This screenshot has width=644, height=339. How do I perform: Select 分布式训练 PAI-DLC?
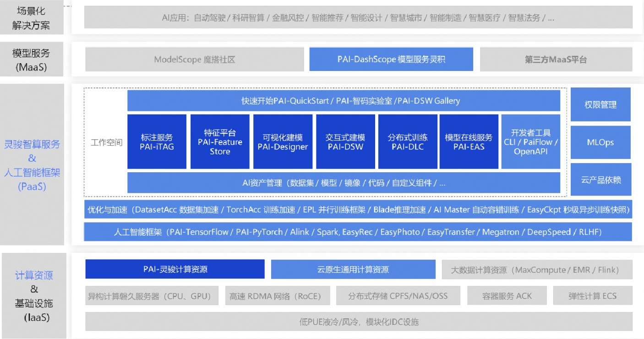pos(408,142)
